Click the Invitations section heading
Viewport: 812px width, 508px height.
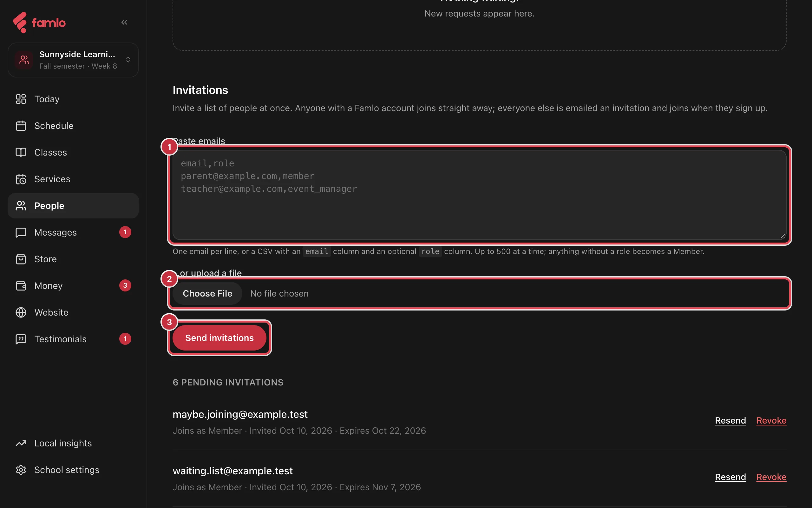[x=200, y=90]
